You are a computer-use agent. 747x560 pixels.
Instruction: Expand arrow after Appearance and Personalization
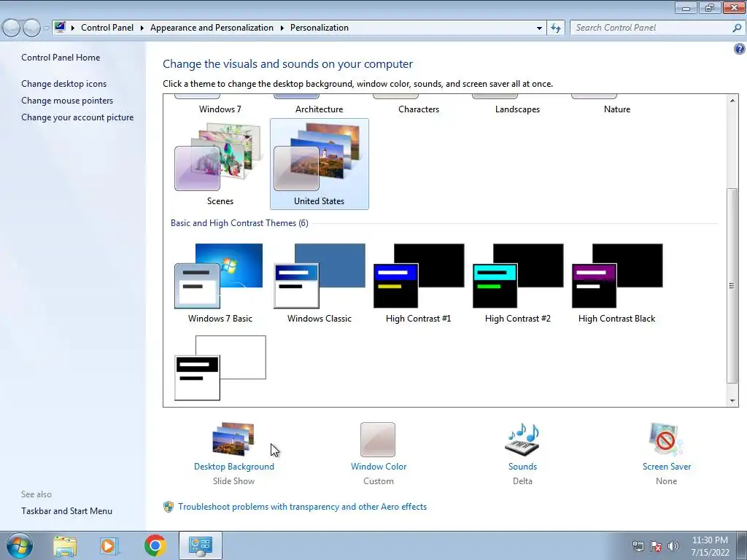[x=282, y=28]
